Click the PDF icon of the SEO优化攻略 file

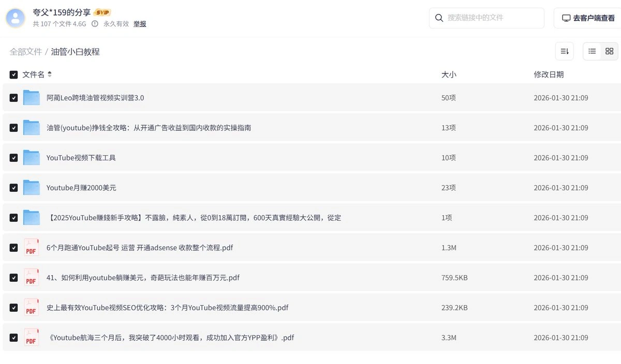click(31, 307)
